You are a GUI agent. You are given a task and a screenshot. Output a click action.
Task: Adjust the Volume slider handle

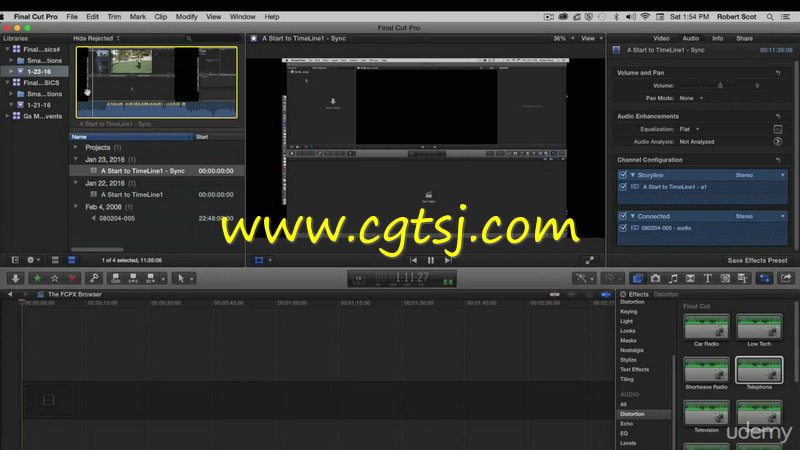tap(720, 85)
